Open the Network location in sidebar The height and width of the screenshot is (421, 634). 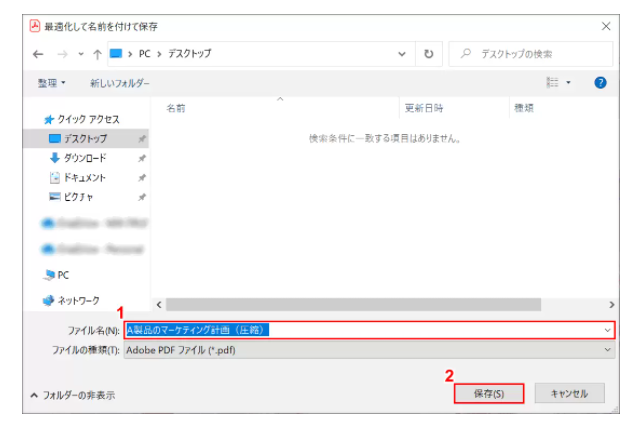tap(76, 300)
